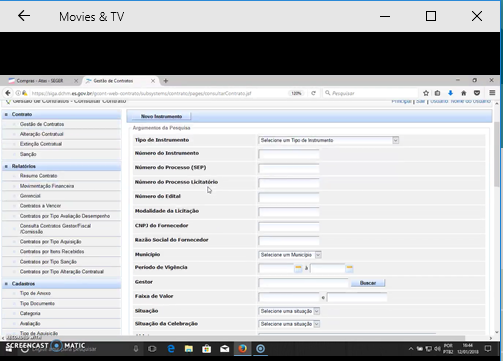
Task: Open the taskbar volume icon
Action: click(x=437, y=349)
